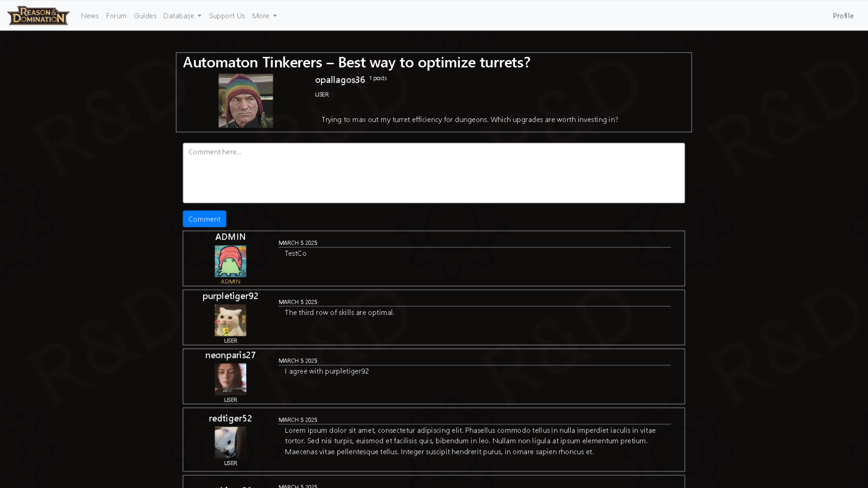Screen dimensions: 868x488
Task: Go to the Guides page
Action: point(145,15)
